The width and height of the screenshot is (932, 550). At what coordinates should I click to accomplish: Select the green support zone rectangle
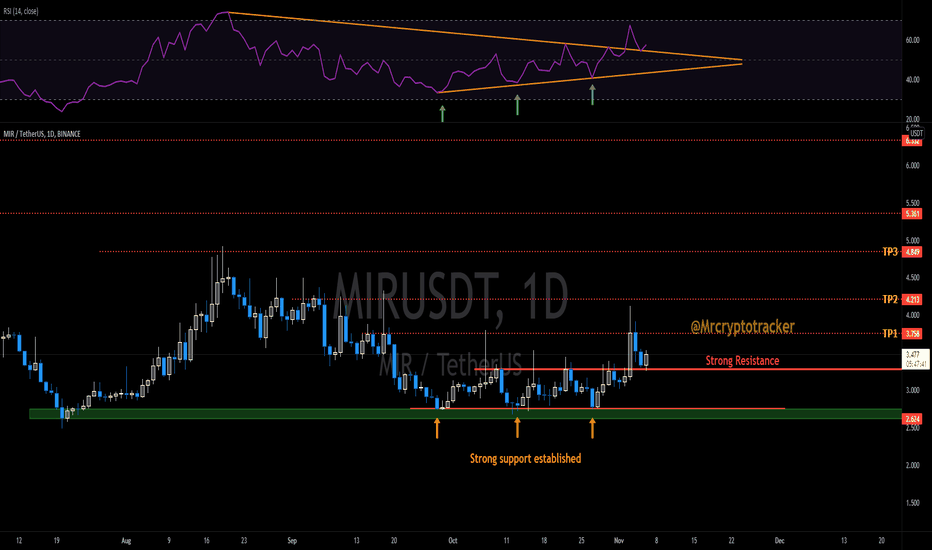pos(465,414)
